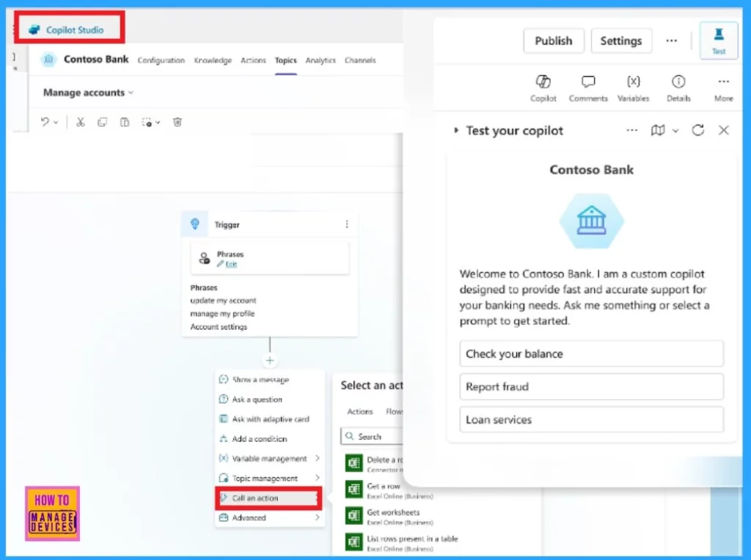Click the Contoso Bank avatar icon in header

pos(48,59)
